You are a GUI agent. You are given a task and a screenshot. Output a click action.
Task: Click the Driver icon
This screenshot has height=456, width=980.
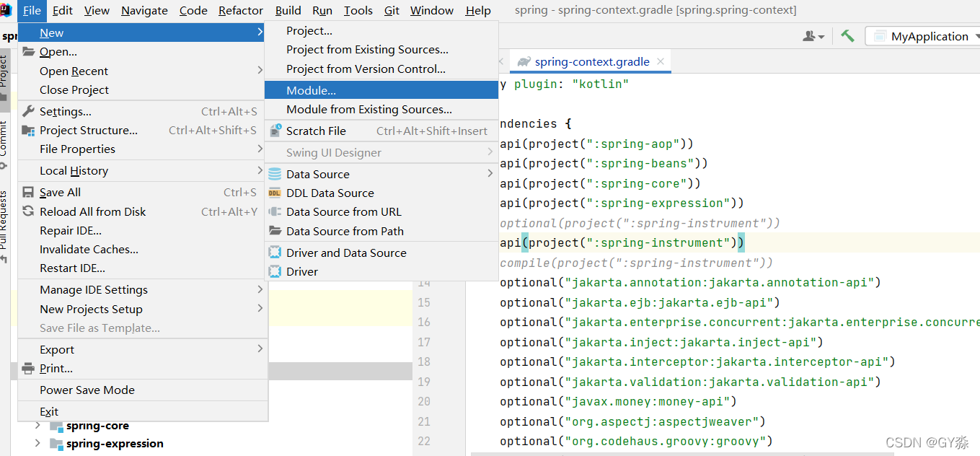pyautogui.click(x=275, y=271)
